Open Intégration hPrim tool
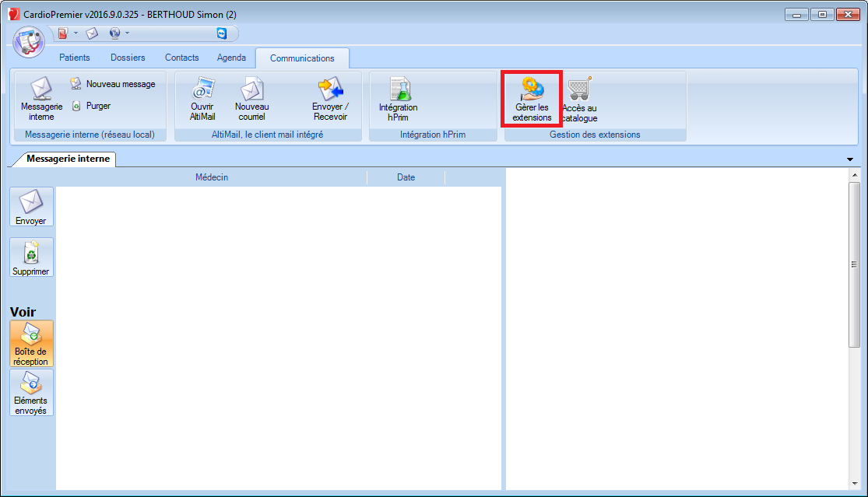 pos(398,98)
